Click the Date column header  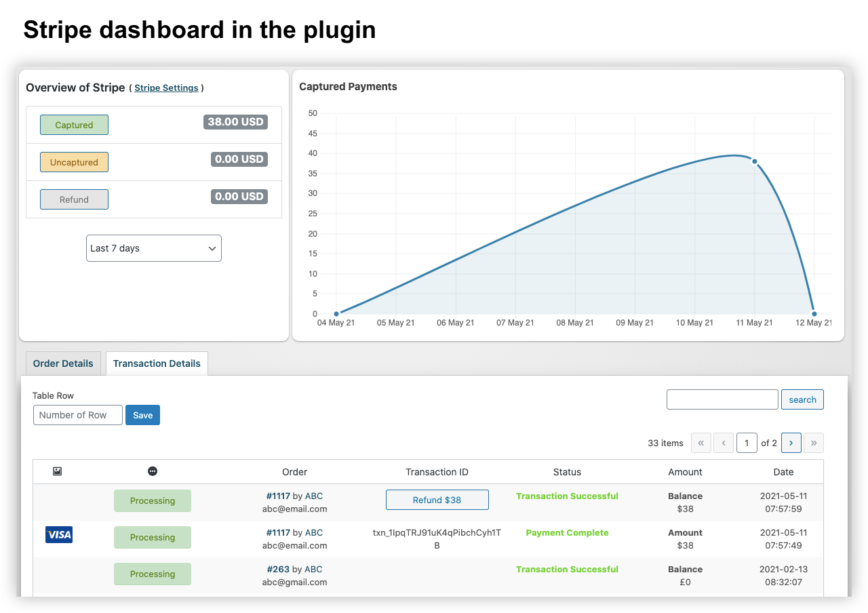tap(783, 472)
